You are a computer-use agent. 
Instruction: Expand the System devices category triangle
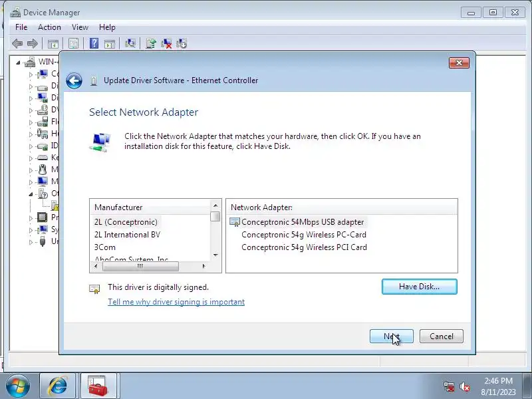point(31,230)
